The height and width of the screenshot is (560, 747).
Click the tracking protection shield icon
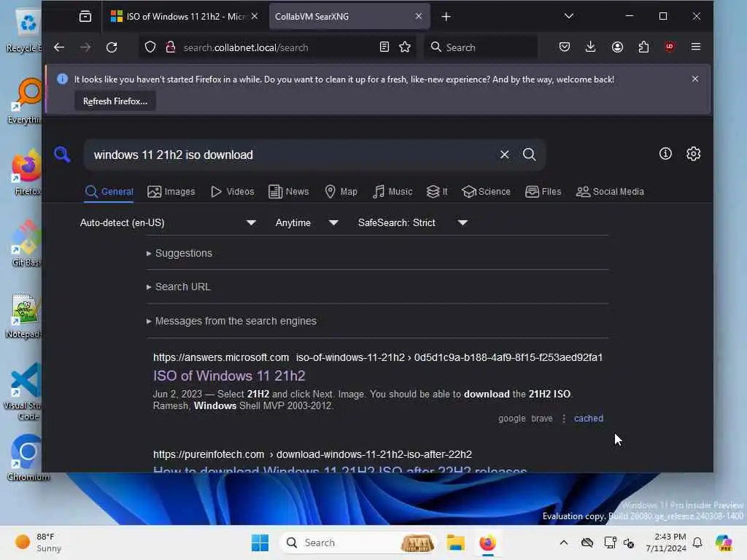[150, 47]
